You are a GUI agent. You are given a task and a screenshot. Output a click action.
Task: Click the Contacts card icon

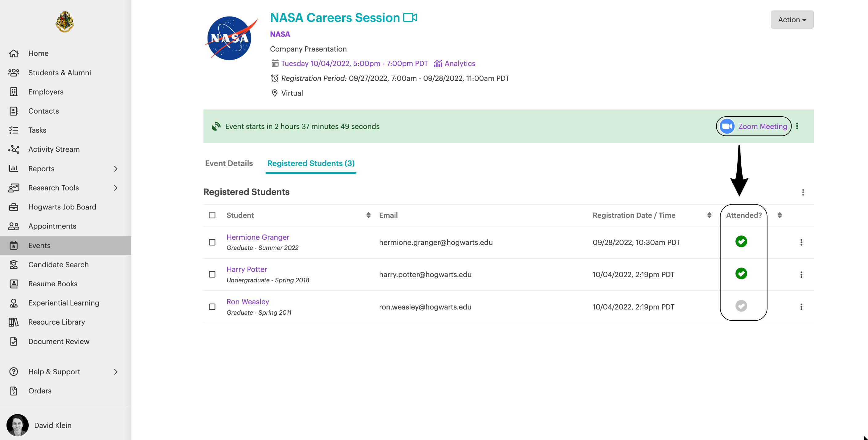[14, 111]
